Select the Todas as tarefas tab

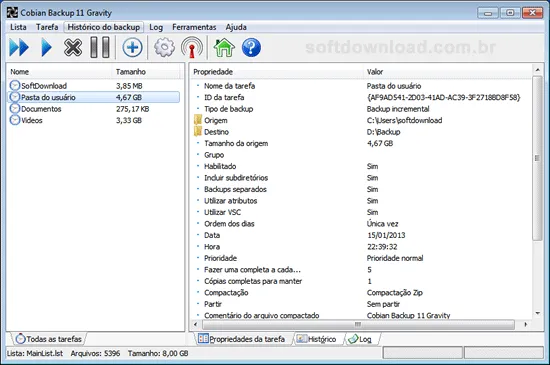point(49,339)
